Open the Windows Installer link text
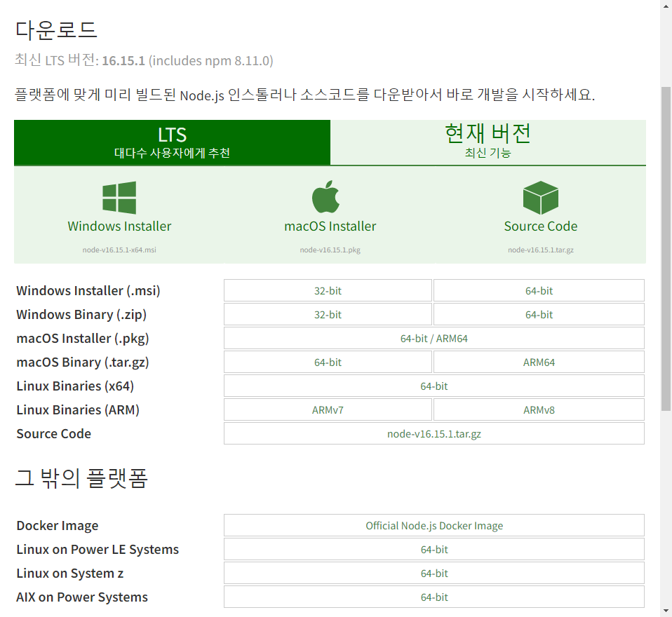Viewport: 672px width, 617px height. [119, 226]
